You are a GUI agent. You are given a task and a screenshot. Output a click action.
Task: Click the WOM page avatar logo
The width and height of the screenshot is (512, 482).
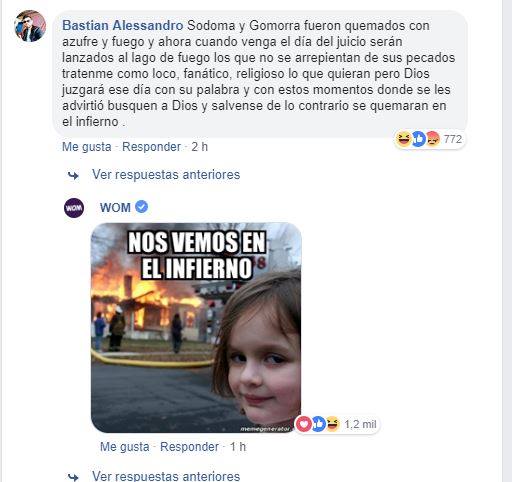[x=74, y=208]
